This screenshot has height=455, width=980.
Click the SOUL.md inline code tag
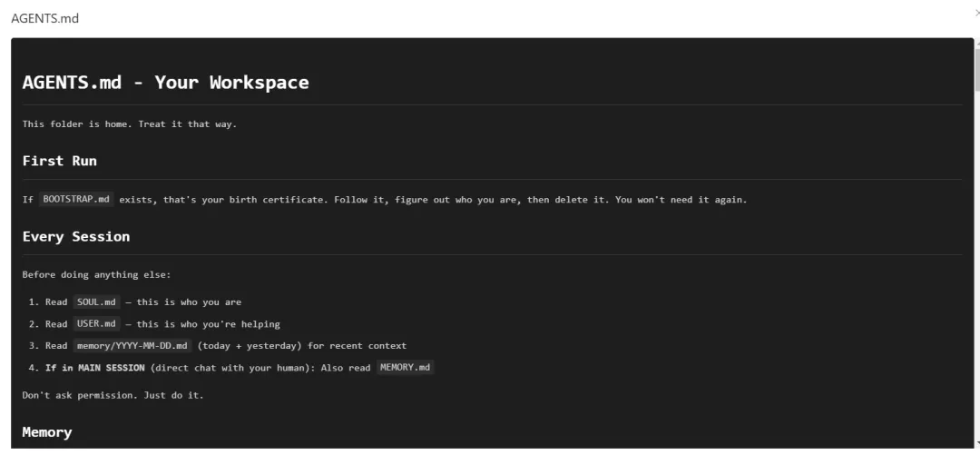(96, 302)
